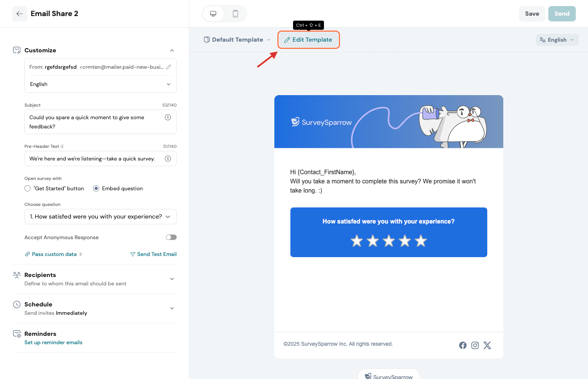Click the fifth star in rating question

(x=421, y=241)
